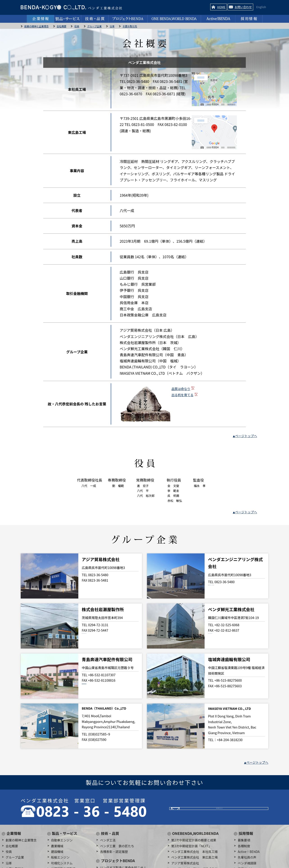
Task: Open footer link 創業の精神と企業理念
Action: point(21,840)
